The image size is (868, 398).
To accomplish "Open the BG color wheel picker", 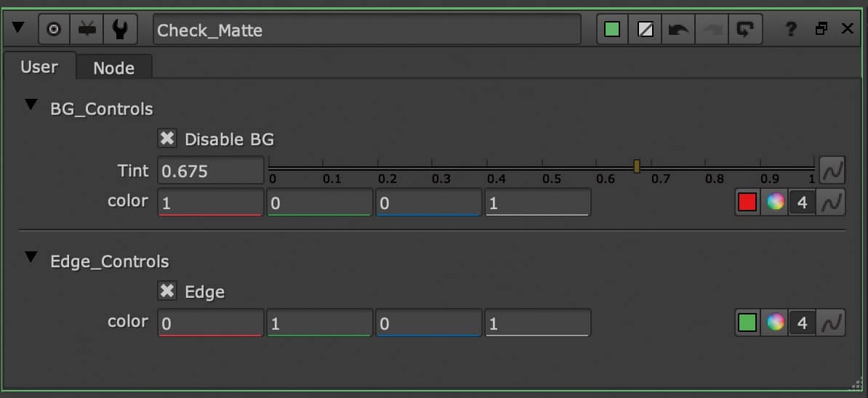I will click(x=776, y=203).
